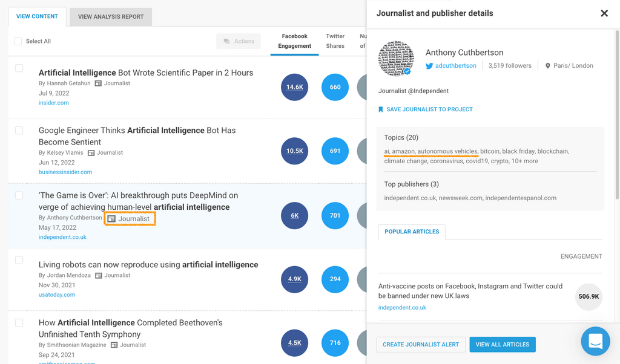Check the Select All checkbox
The height and width of the screenshot is (364, 620).
point(18,41)
